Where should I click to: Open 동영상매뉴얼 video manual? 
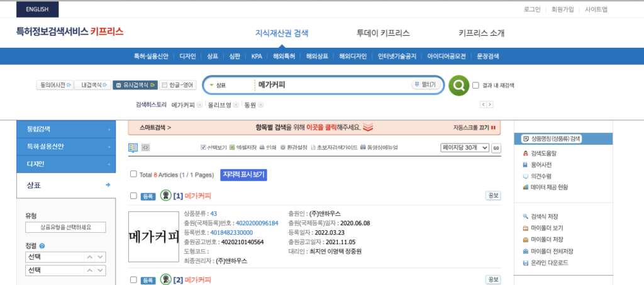(379, 147)
